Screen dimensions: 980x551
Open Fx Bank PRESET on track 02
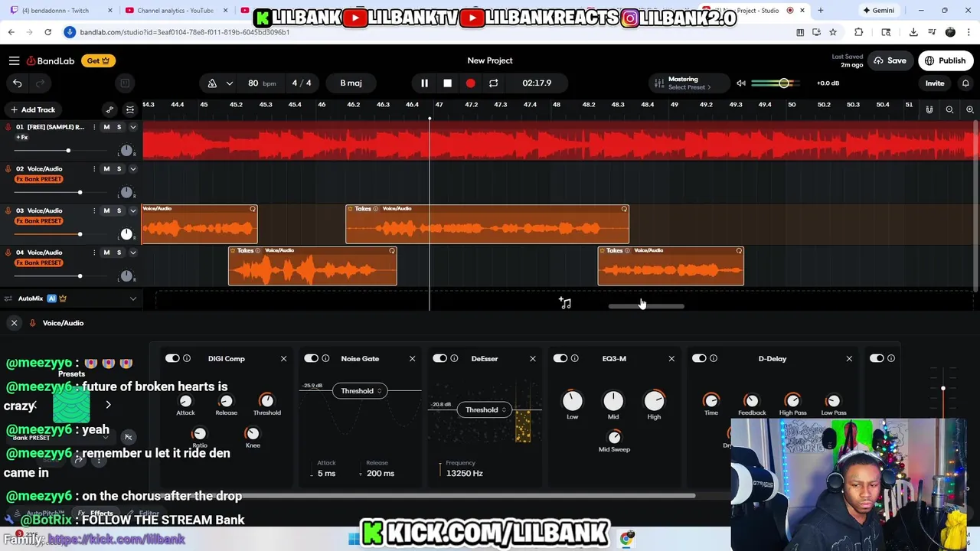pyautogui.click(x=39, y=179)
